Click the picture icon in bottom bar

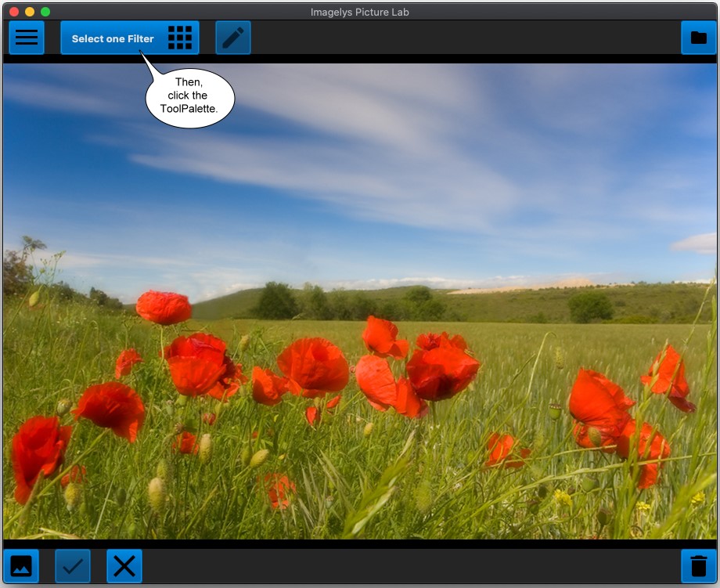pyautogui.click(x=21, y=566)
